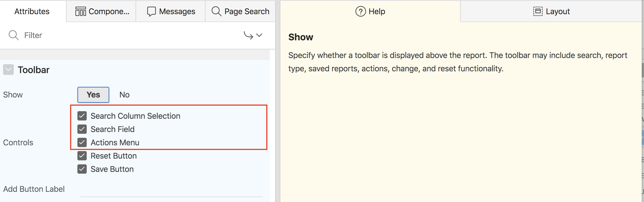Uncheck the Reset Button control
Screen dimensions: 644x202
point(82,156)
